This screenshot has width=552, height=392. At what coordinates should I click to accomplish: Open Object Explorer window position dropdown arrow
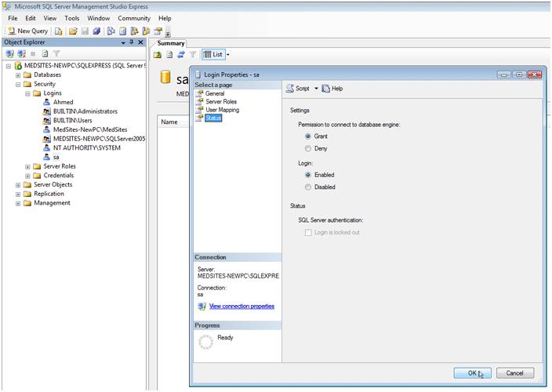click(123, 42)
